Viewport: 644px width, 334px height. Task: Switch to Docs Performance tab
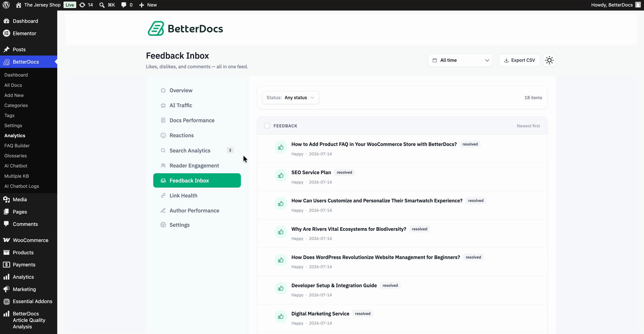[197, 120]
